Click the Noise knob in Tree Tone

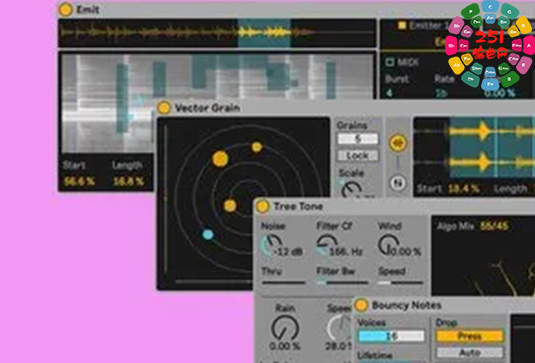tap(270, 245)
